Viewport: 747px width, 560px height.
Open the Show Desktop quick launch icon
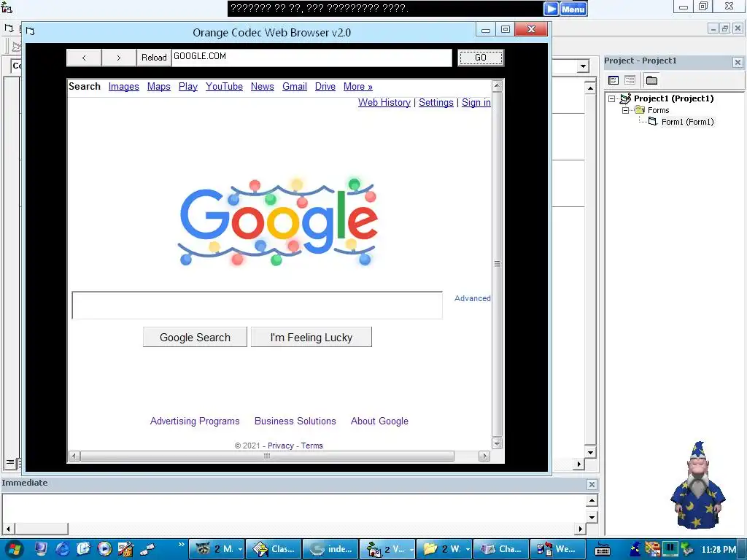pos(41,549)
